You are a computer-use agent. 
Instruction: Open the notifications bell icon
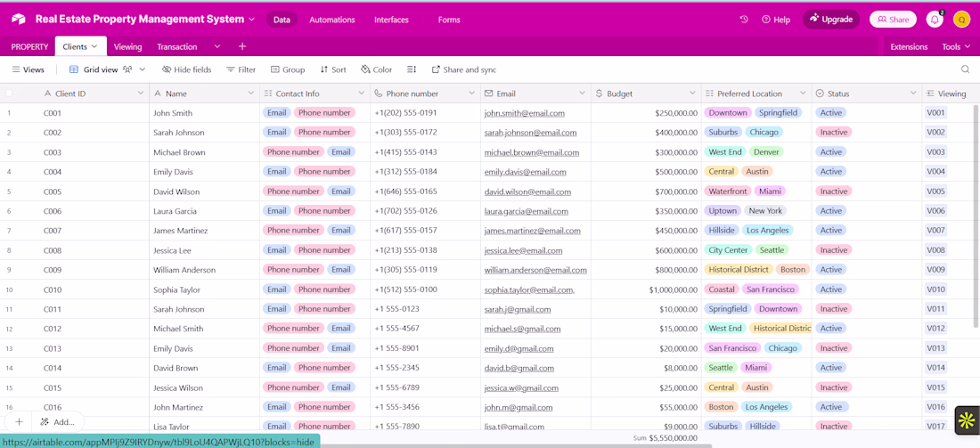click(x=935, y=20)
